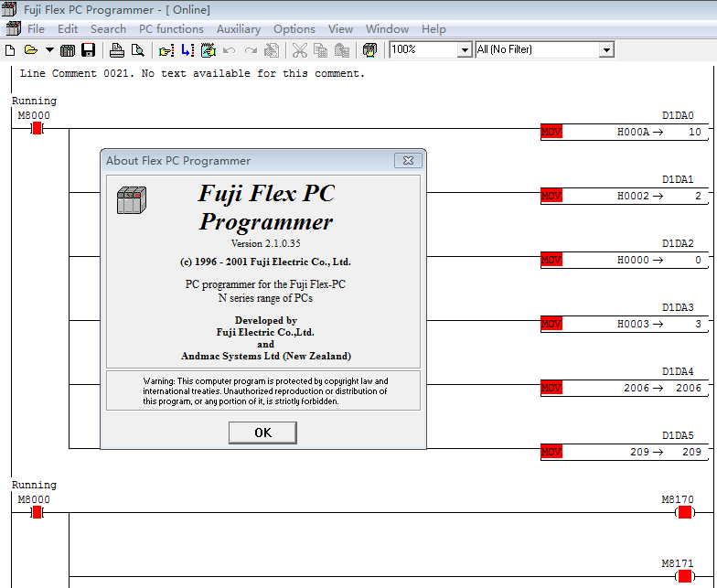Click the PLC rack icon in toolbar

pos(68,49)
